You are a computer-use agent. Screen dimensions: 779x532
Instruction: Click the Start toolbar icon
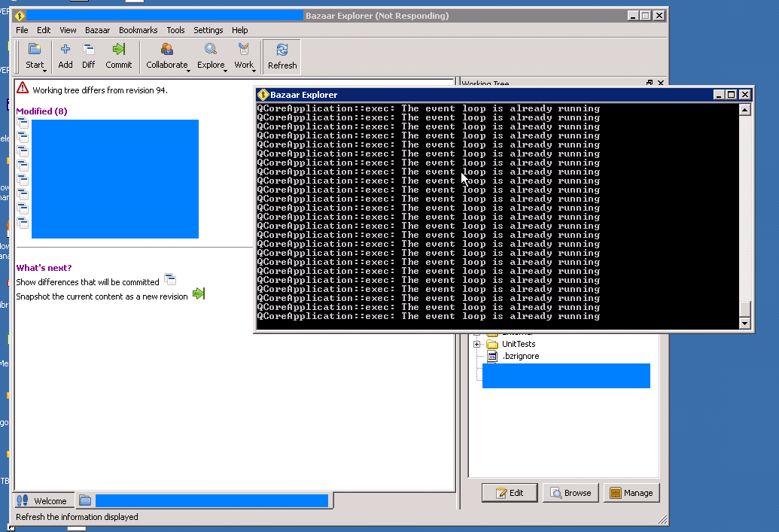35,50
